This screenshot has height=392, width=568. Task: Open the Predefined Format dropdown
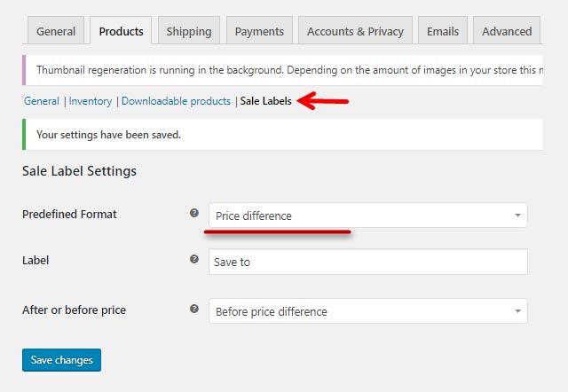[368, 216]
